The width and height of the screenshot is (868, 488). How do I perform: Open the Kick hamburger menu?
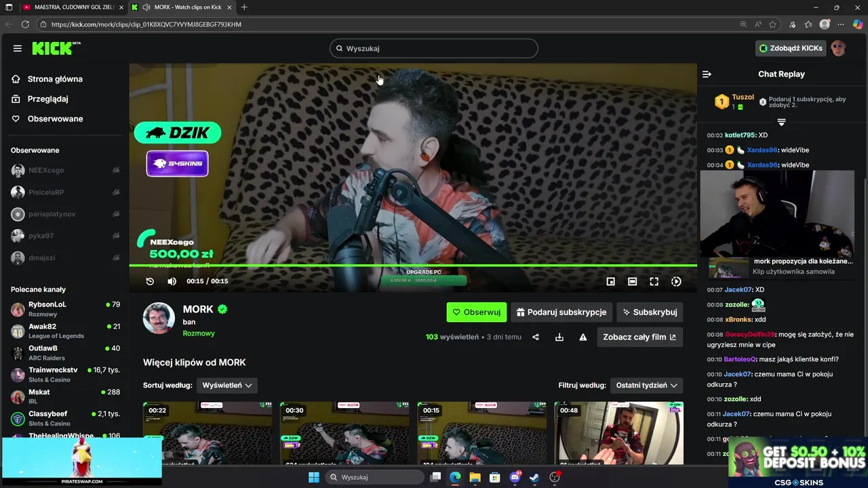pos(17,48)
